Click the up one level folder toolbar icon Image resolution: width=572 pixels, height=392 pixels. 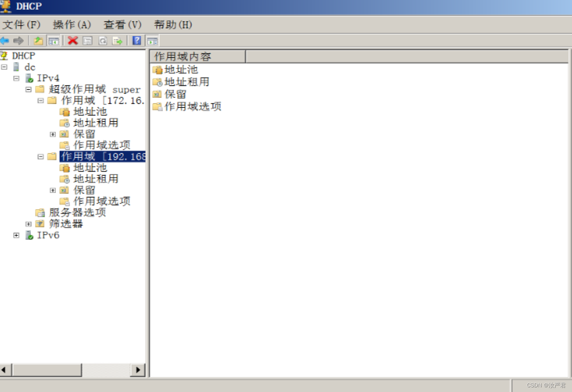click(x=38, y=41)
